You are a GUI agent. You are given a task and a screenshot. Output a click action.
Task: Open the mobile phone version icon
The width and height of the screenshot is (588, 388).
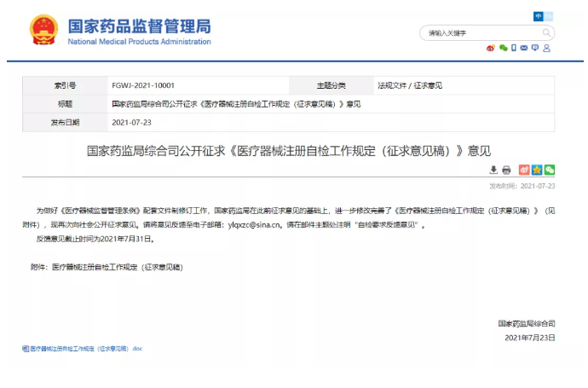pos(514,48)
